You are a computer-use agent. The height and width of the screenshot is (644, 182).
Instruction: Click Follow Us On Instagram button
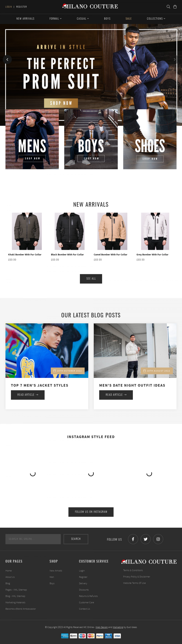point(91,512)
